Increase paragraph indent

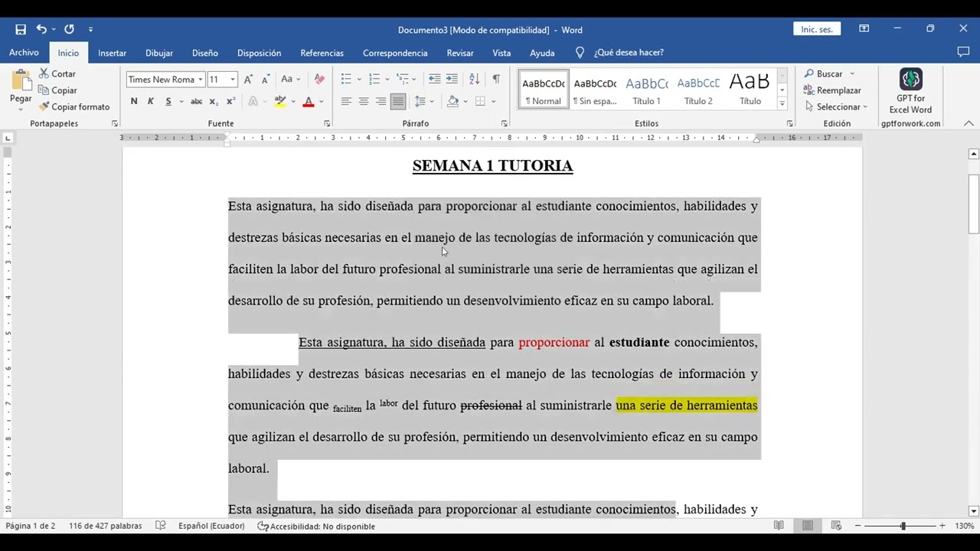coord(452,80)
